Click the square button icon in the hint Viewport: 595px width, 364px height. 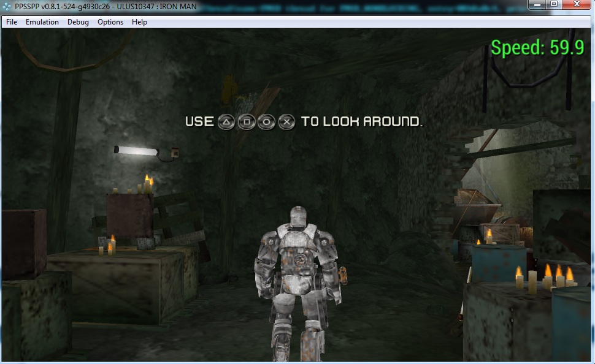click(246, 122)
